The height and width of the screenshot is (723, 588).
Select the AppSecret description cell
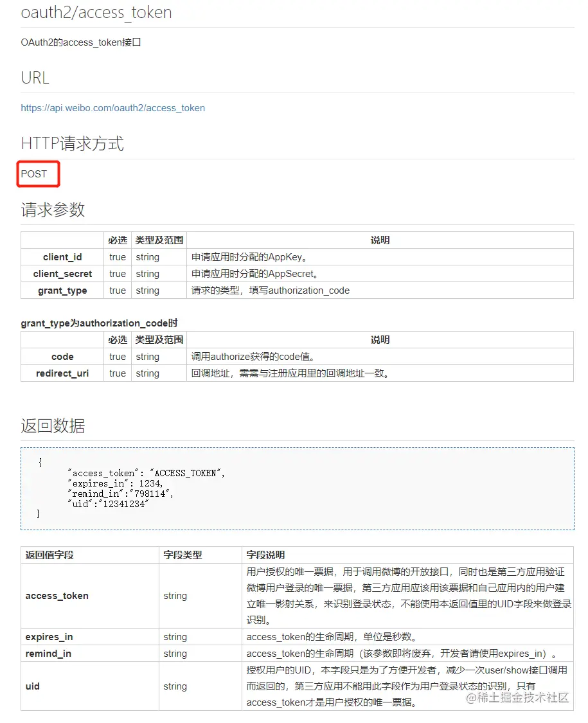click(380, 273)
